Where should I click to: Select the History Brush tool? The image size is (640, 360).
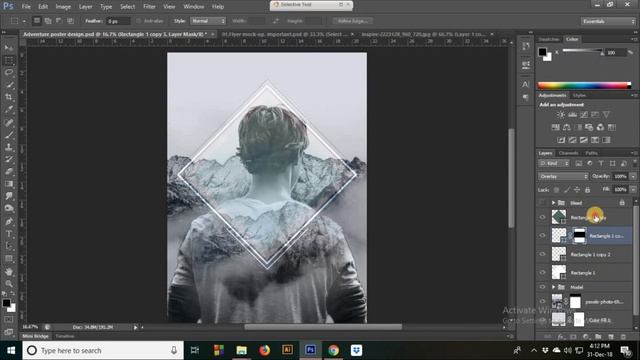tap(9, 159)
